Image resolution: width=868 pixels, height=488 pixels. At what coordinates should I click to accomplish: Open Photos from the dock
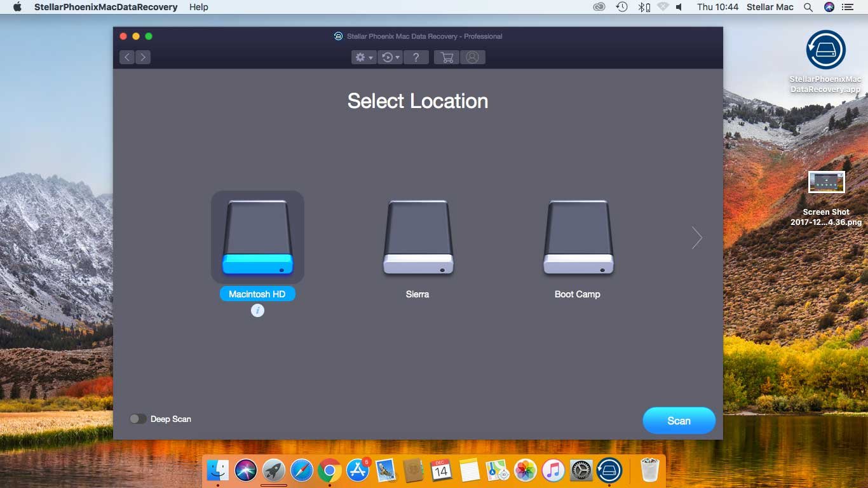[x=526, y=470]
